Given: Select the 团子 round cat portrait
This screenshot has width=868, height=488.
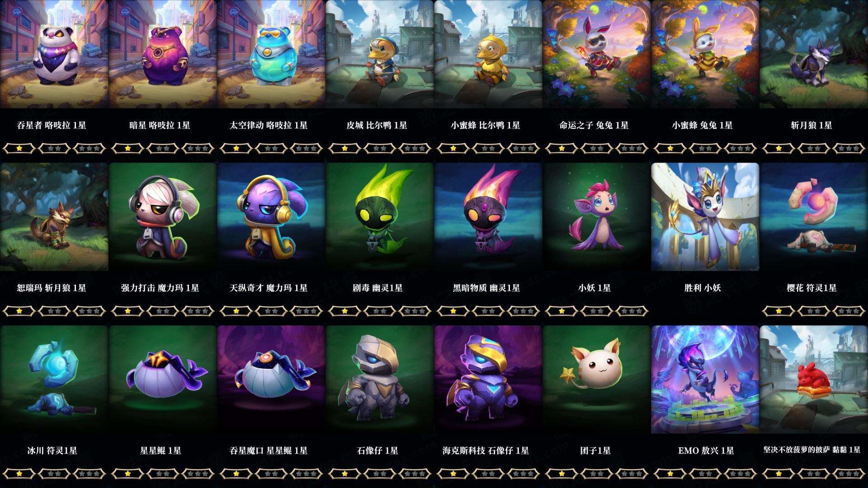Looking at the screenshot, I should pos(597,380).
